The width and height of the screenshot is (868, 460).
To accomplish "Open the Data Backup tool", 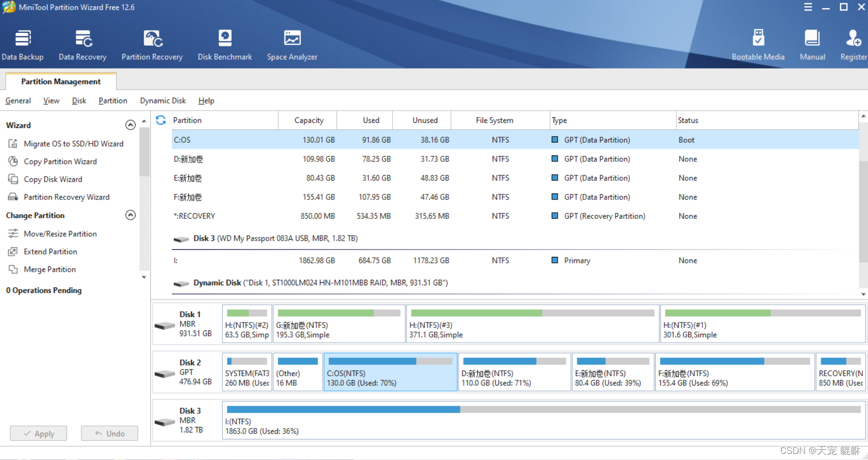I will [x=23, y=45].
